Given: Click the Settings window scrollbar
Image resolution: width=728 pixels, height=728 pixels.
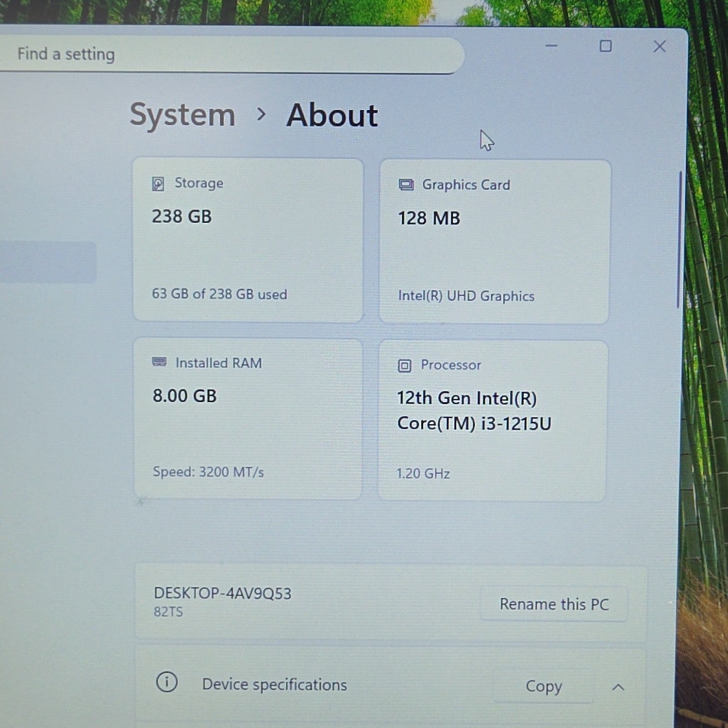Looking at the screenshot, I should click(x=679, y=240).
